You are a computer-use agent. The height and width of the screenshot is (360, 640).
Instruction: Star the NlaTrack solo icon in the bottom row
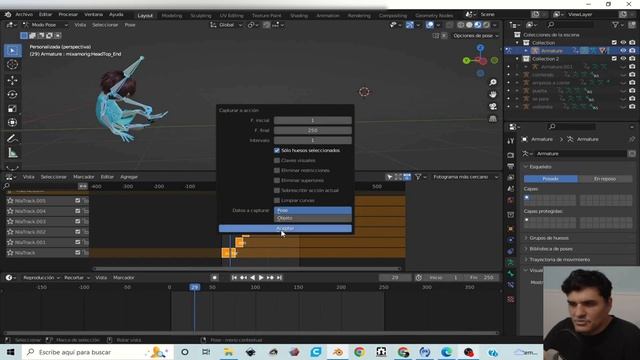[10, 253]
